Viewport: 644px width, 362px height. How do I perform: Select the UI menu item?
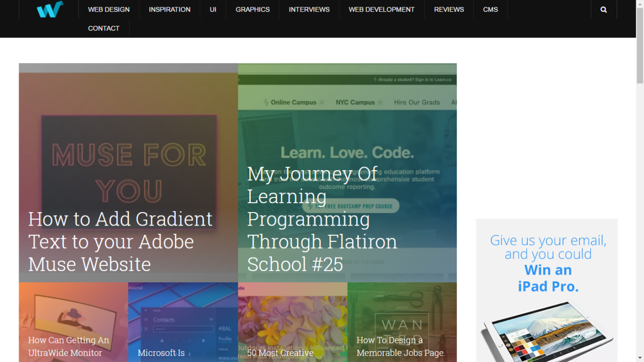[x=213, y=9]
